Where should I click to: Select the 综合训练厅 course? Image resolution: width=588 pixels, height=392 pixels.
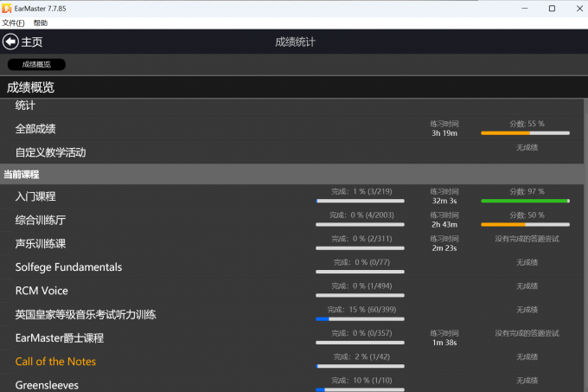[x=41, y=220]
